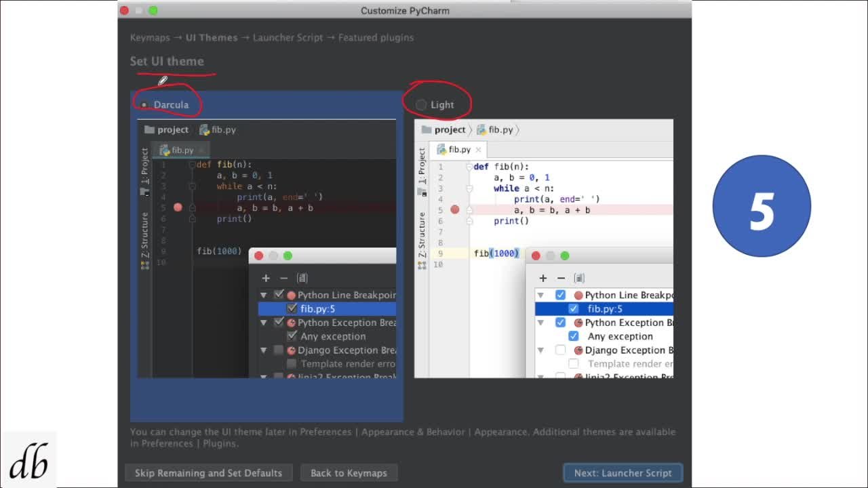
Task: Collapse Python Line Breakpoint tree in Darcula preview
Action: click(264, 295)
